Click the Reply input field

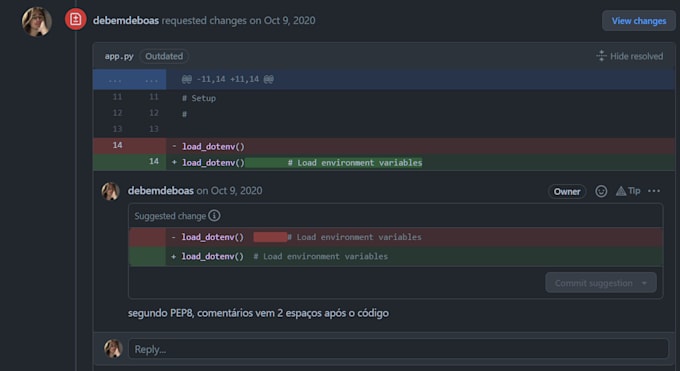(398, 349)
